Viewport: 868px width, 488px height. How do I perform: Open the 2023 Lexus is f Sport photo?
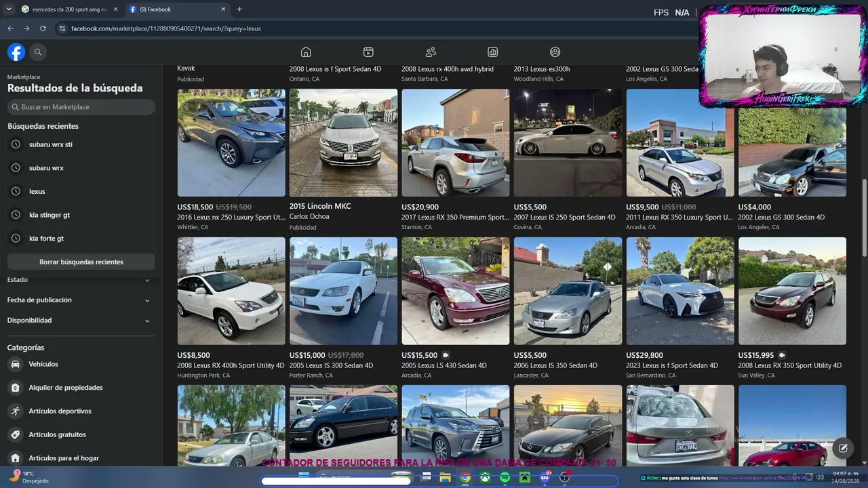[x=680, y=291]
